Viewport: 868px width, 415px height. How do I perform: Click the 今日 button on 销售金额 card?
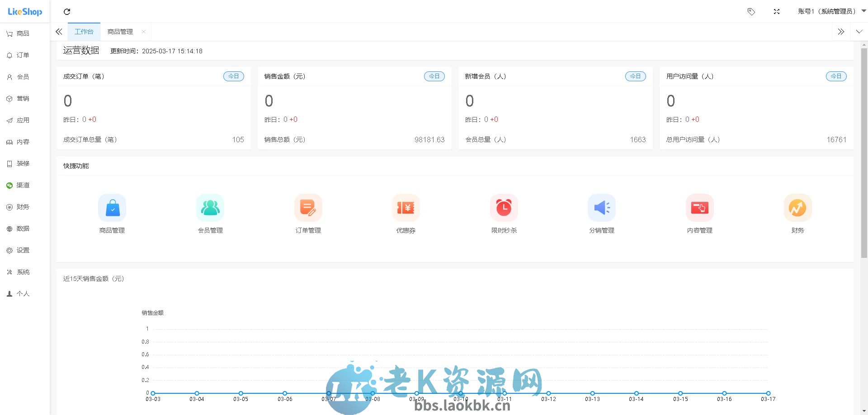click(x=434, y=76)
